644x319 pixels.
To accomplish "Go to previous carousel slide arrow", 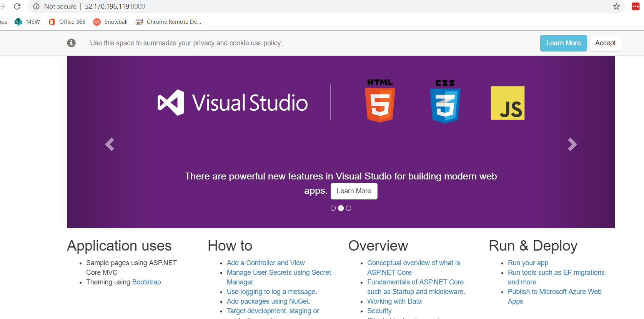I will tap(110, 144).
